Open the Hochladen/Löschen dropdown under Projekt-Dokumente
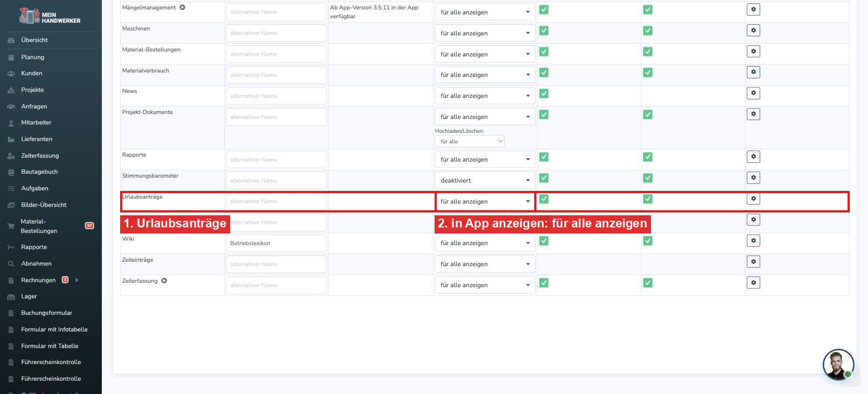Viewport: 868px width, 394px height. pos(469,142)
